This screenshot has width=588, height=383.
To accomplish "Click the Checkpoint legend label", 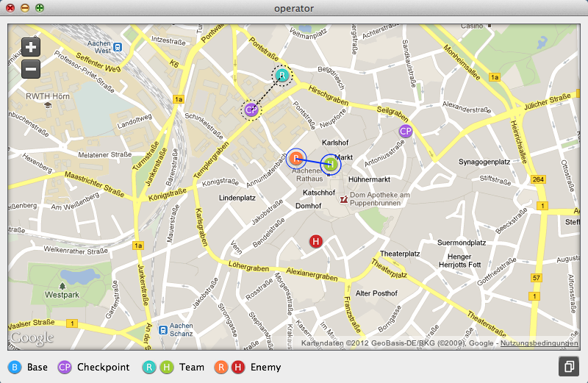I will click(103, 367).
